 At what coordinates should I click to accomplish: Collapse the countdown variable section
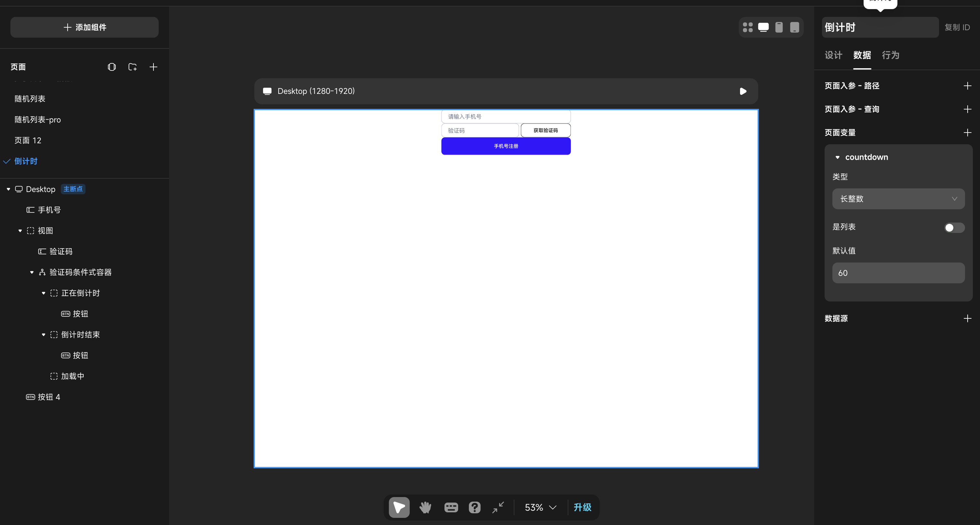point(837,157)
